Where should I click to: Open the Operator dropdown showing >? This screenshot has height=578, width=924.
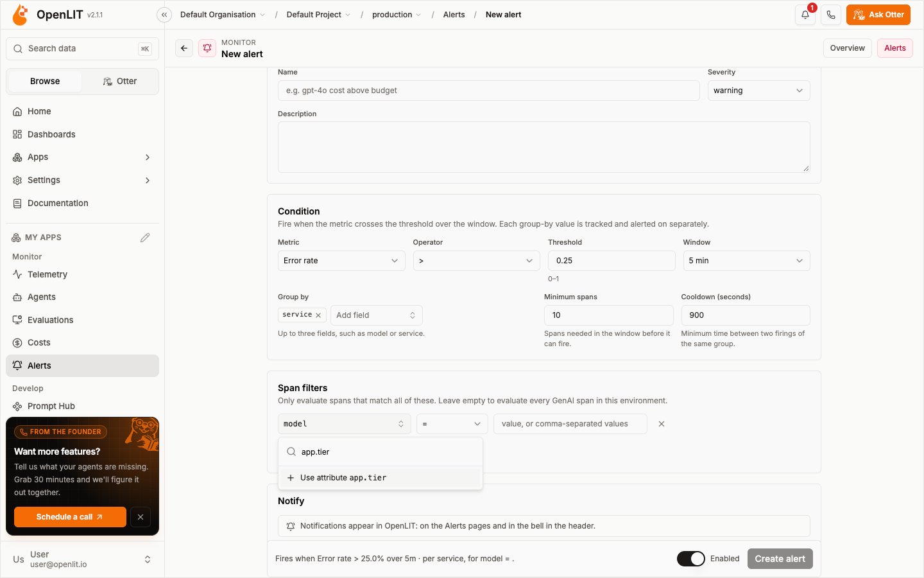click(476, 261)
